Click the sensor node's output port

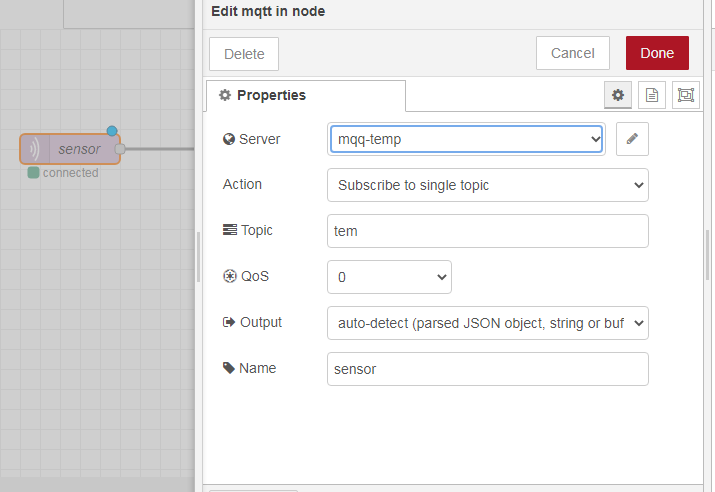tap(120, 149)
